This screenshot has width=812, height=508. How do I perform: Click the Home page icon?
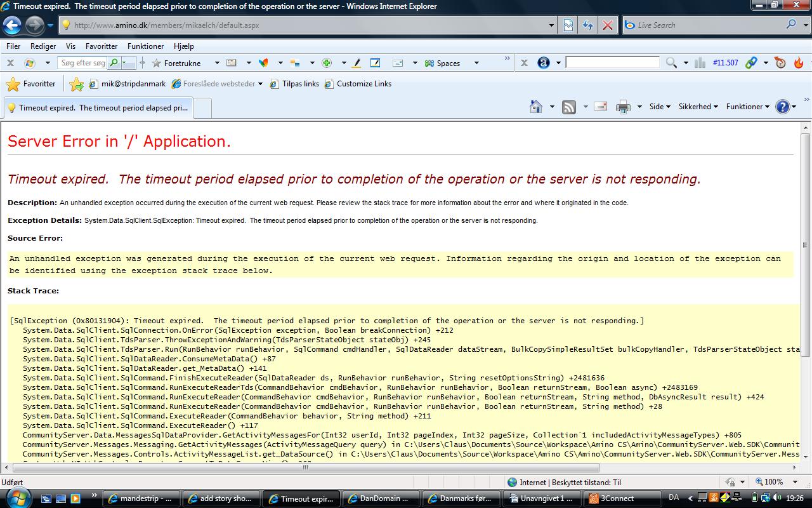point(536,107)
